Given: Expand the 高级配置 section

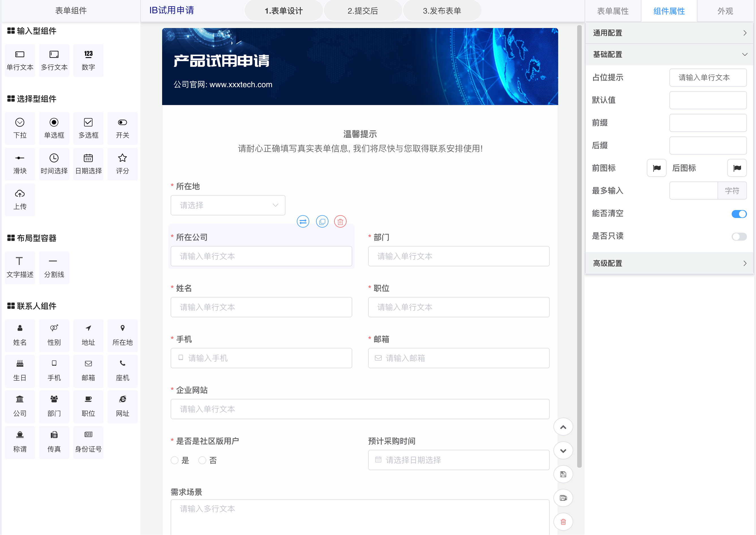Looking at the screenshot, I should (669, 263).
